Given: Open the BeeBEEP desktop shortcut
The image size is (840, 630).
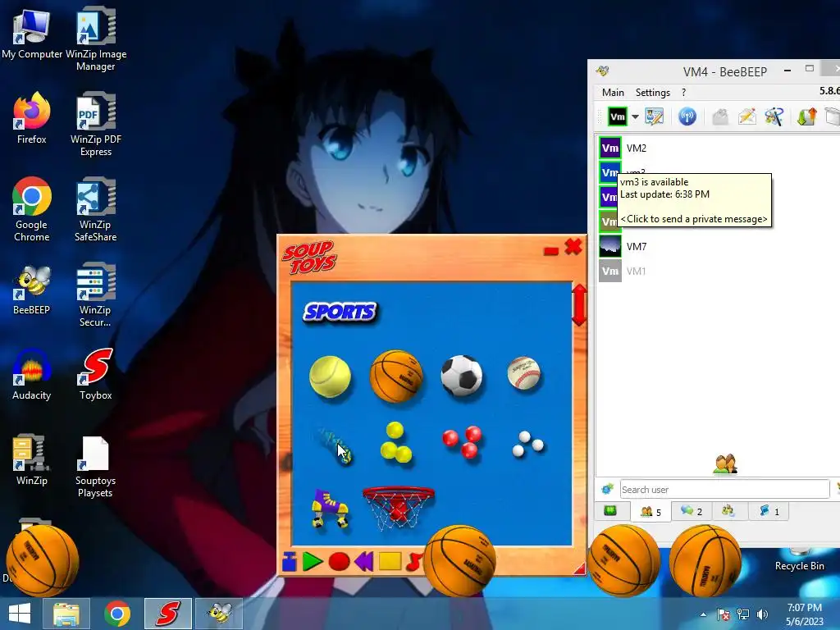Looking at the screenshot, I should coord(32,290).
